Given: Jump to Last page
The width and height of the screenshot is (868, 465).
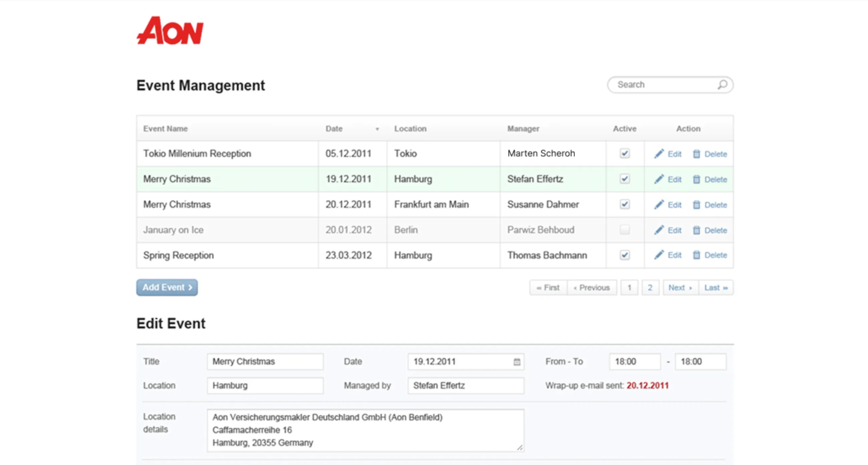Looking at the screenshot, I should 716,288.
